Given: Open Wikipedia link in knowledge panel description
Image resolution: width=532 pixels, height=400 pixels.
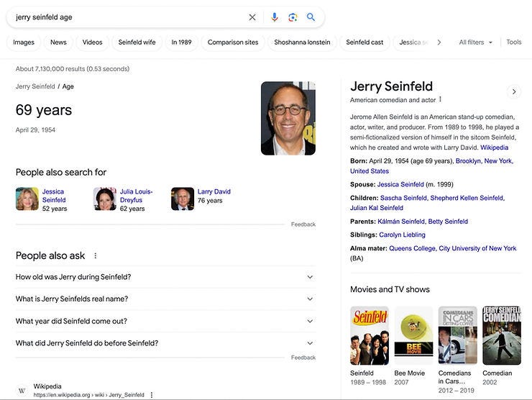Looking at the screenshot, I should (x=494, y=147).
